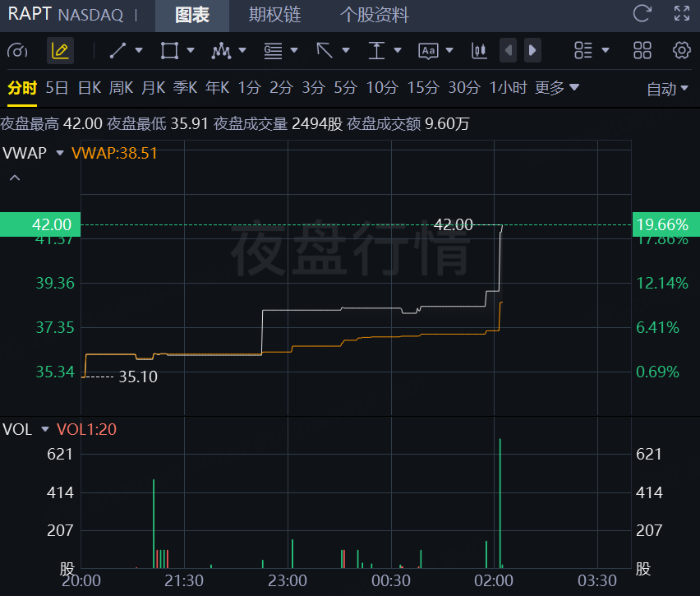Select the trend line drawing tool
The height and width of the screenshot is (596, 700).
point(117,50)
